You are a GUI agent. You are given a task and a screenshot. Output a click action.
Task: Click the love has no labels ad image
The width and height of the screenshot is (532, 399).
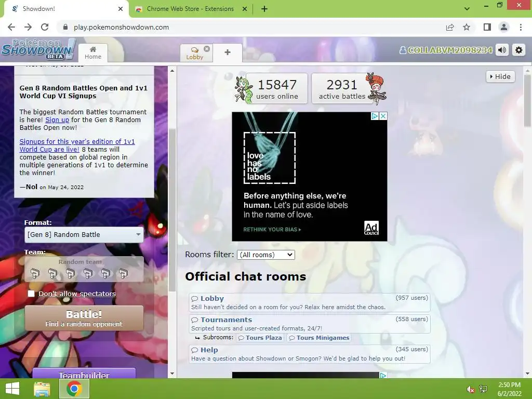coord(270,158)
